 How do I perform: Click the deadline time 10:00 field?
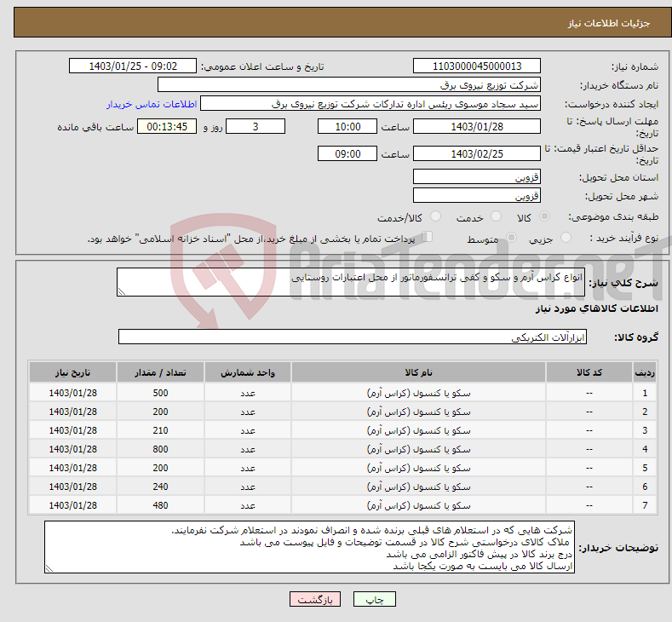[347, 126]
